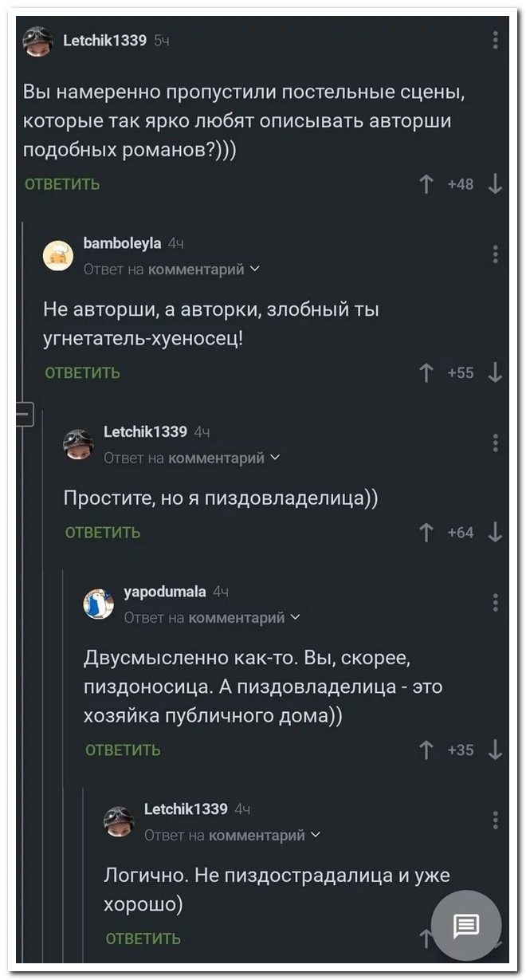
Task: Open three-dot menu on top Letchik1339 comment
Action: [x=495, y=40]
